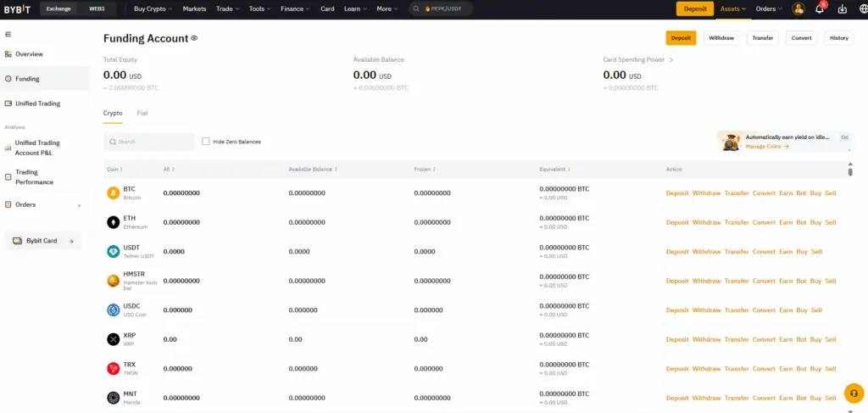
Task: Click the Unified Trading sidebar icon
Action: point(8,103)
